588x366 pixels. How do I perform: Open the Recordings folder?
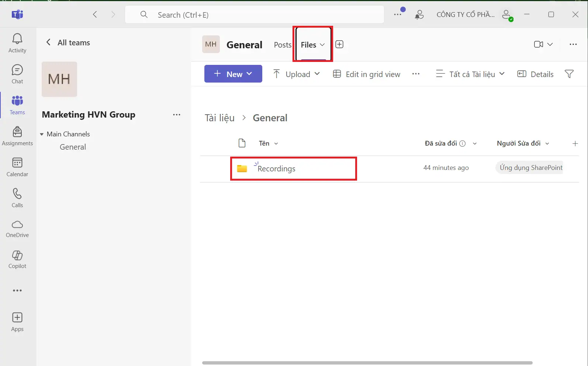coord(276,169)
